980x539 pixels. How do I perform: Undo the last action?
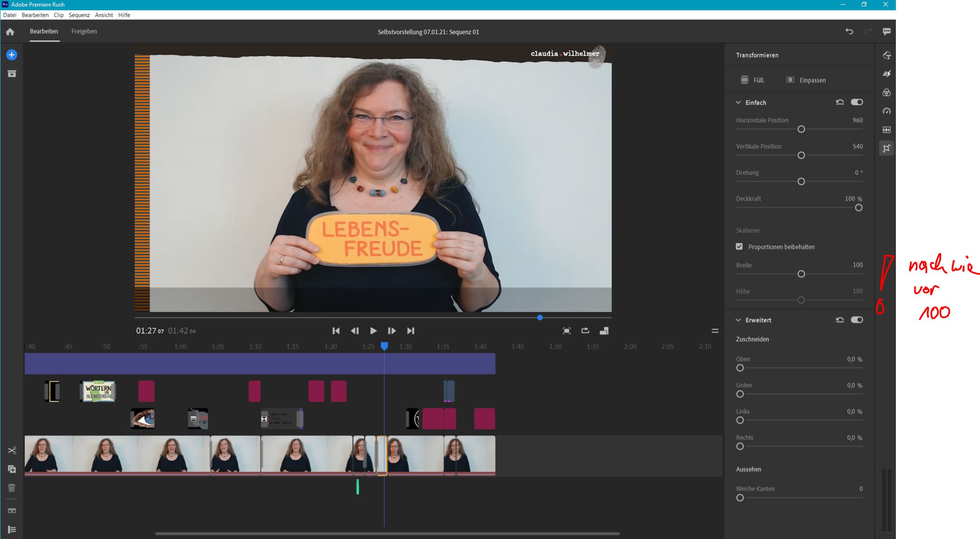click(x=850, y=31)
